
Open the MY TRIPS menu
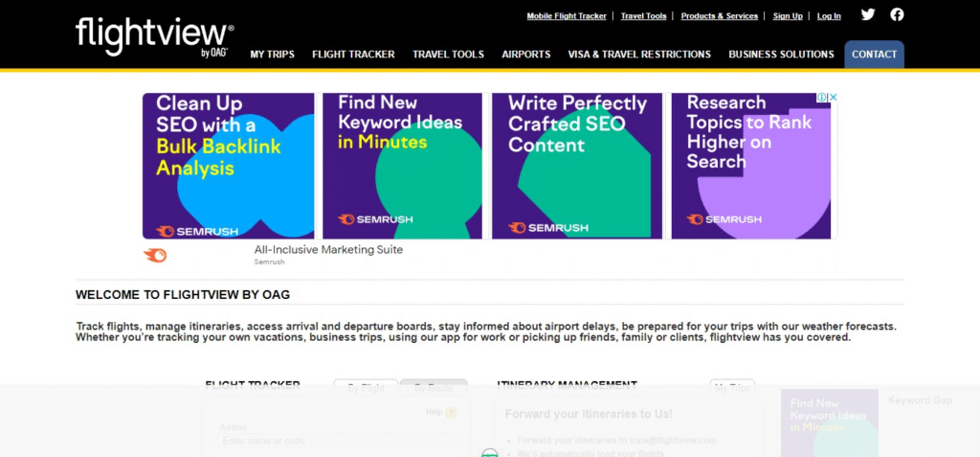[273, 55]
